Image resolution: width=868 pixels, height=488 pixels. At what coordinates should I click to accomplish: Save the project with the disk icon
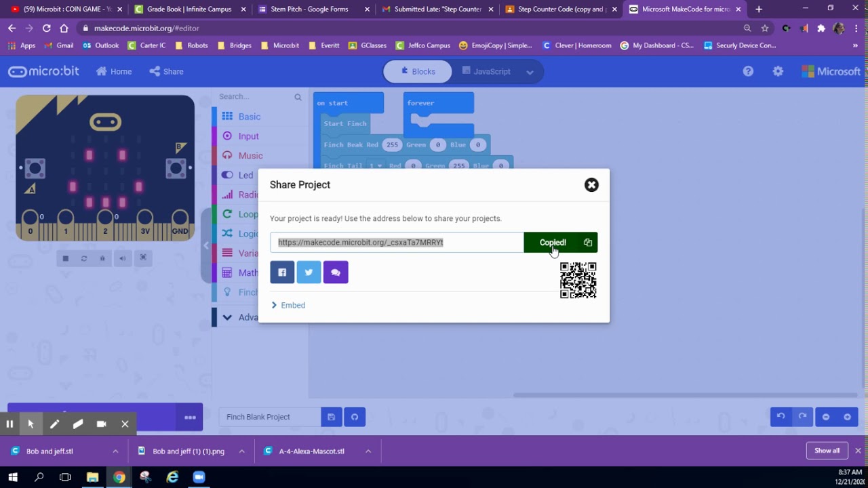(x=331, y=417)
